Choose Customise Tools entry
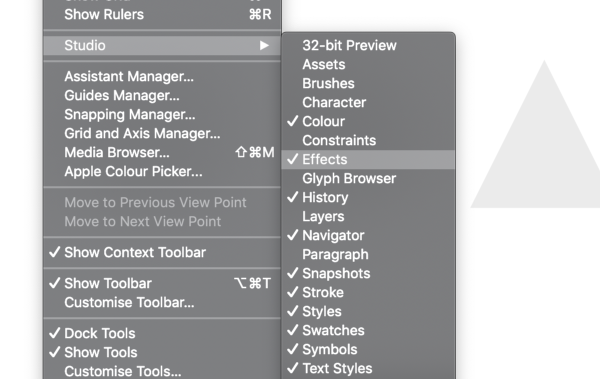600x379 pixels. (x=162, y=371)
